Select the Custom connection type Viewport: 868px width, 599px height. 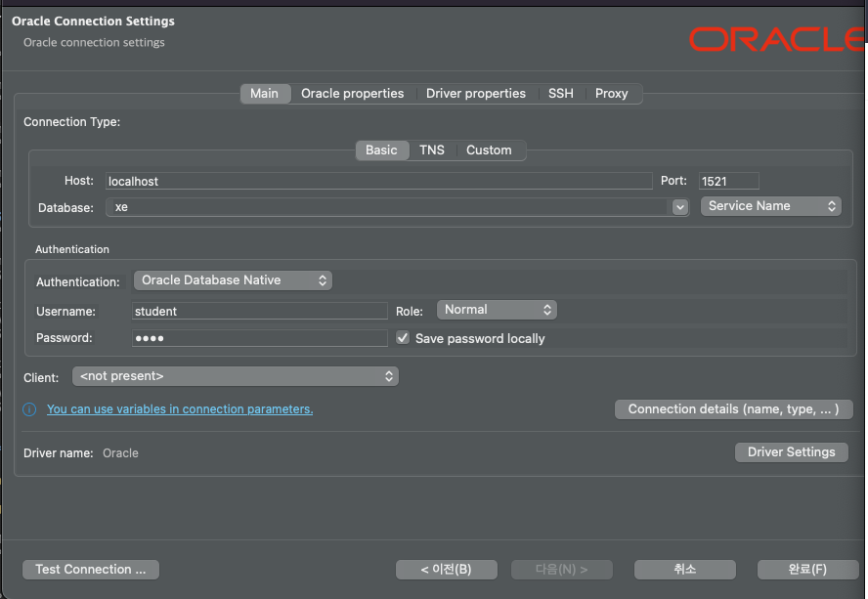(489, 150)
